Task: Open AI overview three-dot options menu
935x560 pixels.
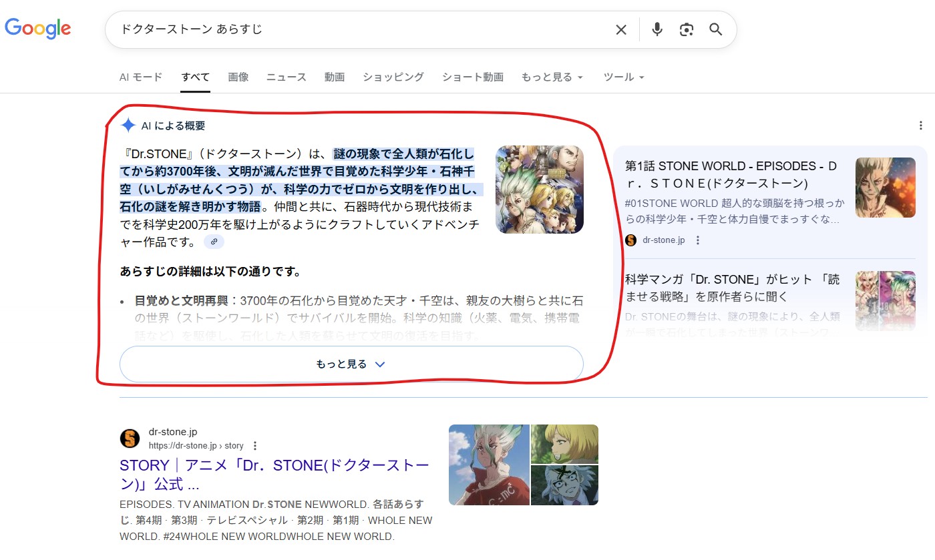Action: 921,125
